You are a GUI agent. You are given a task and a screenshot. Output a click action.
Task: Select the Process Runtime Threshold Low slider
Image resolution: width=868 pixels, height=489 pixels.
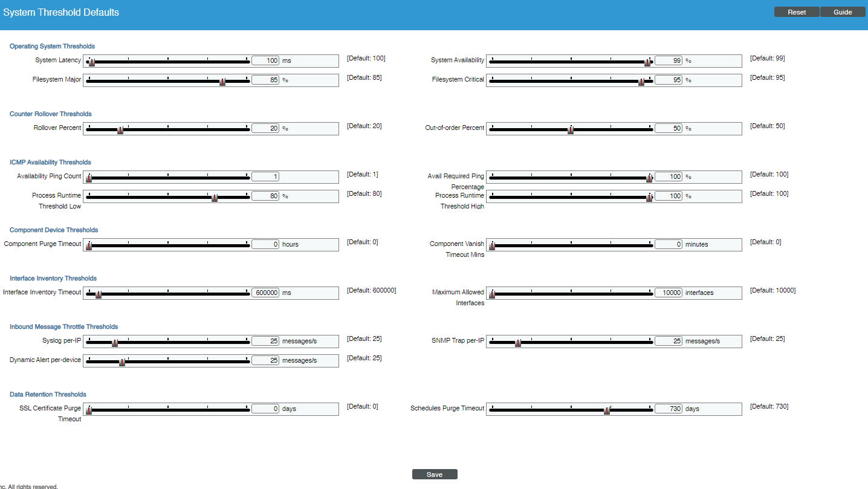click(215, 196)
